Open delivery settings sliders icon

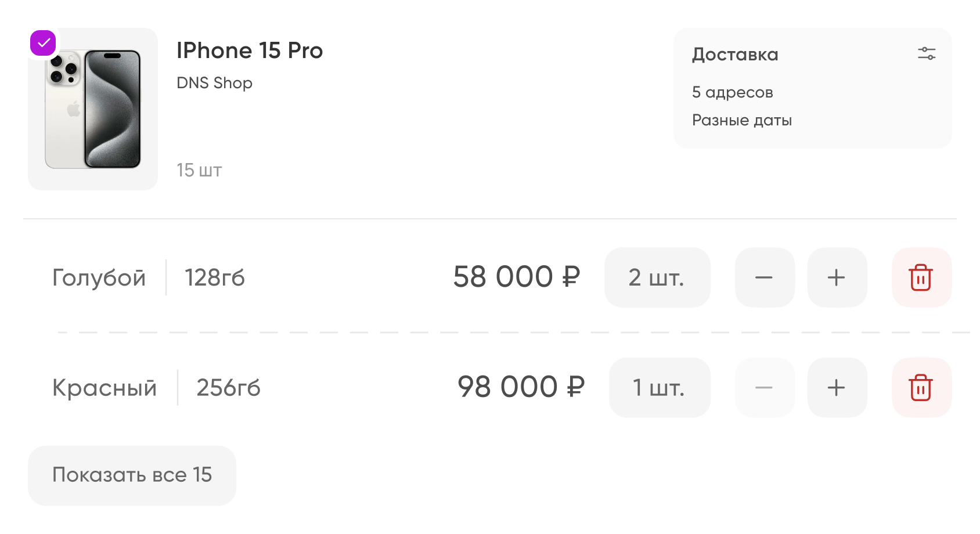click(927, 54)
